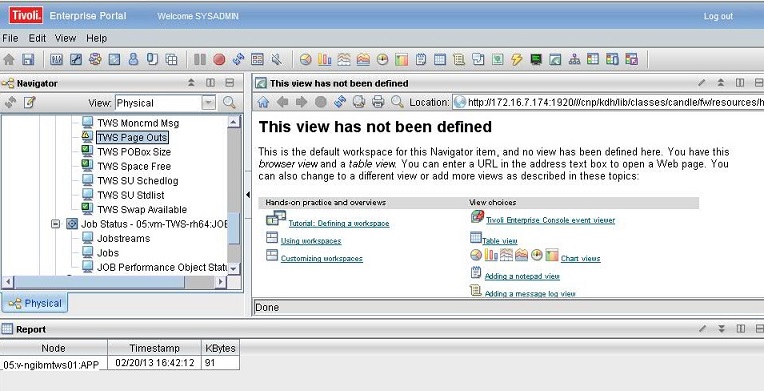The image size is (764, 391).
Task: Click Navigator vertical scrollbar down arrow
Action: [234, 268]
